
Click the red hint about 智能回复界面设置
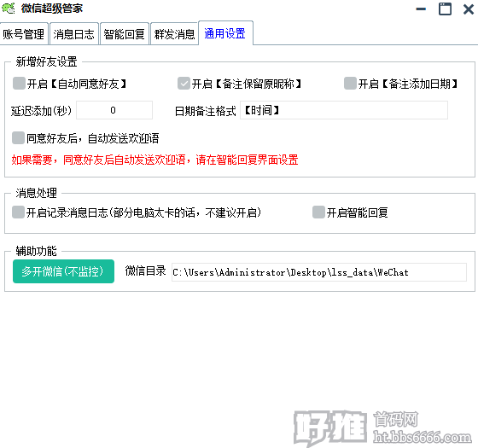click(154, 160)
